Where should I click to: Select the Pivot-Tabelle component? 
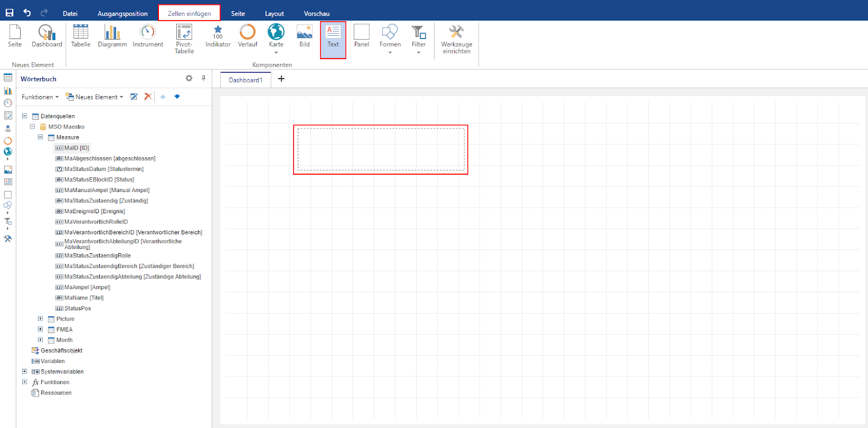[x=184, y=39]
